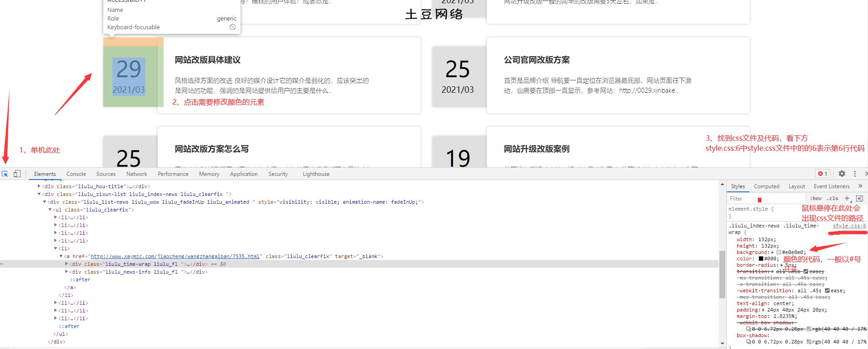The height and width of the screenshot is (349, 868).
Task: Open the Performance tab
Action: pyautogui.click(x=173, y=174)
